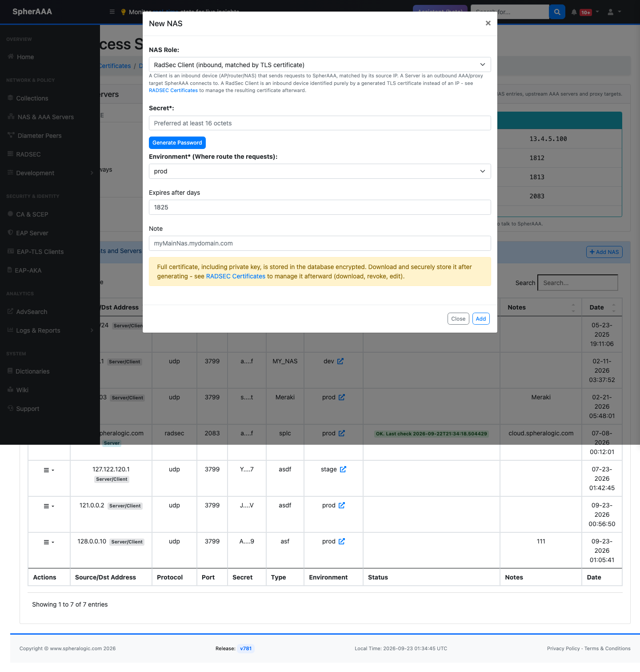Open the Privacy Policy footer link
The width and height of the screenshot is (640, 672).
(x=563, y=648)
